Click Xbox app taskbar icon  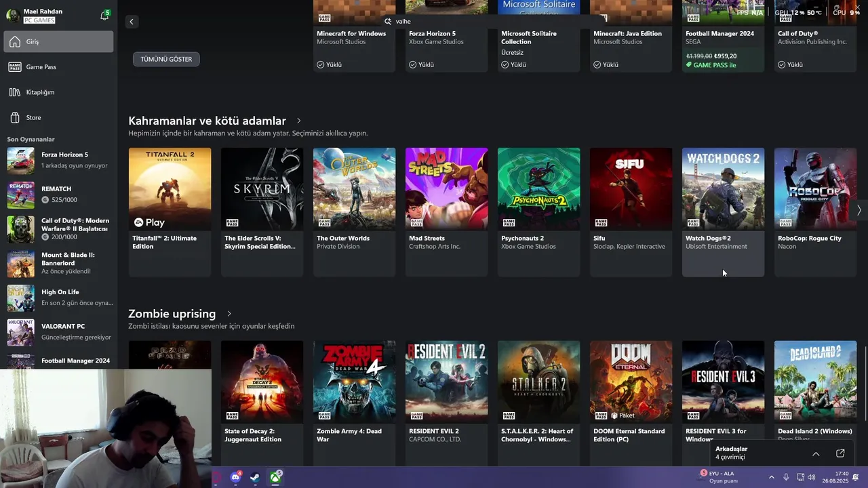pyautogui.click(x=275, y=477)
